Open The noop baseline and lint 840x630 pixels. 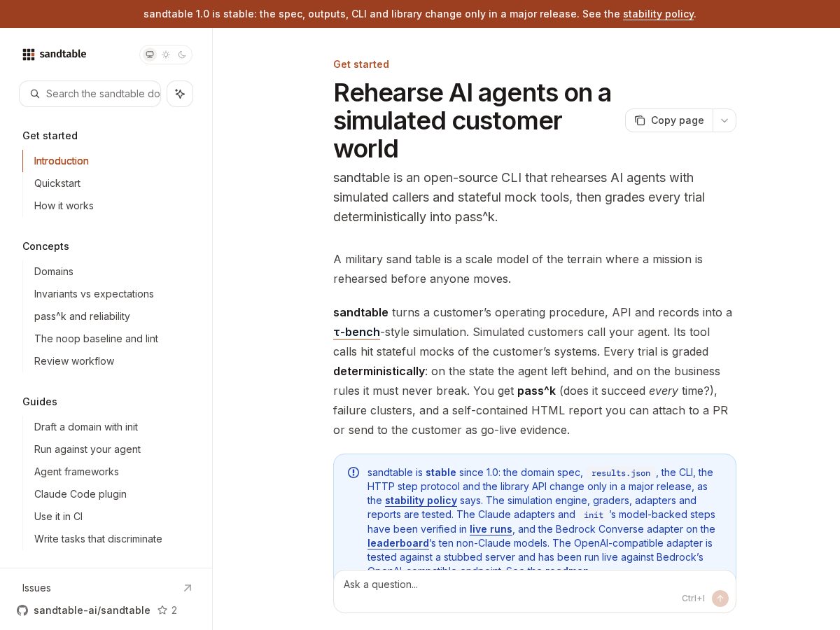point(96,339)
